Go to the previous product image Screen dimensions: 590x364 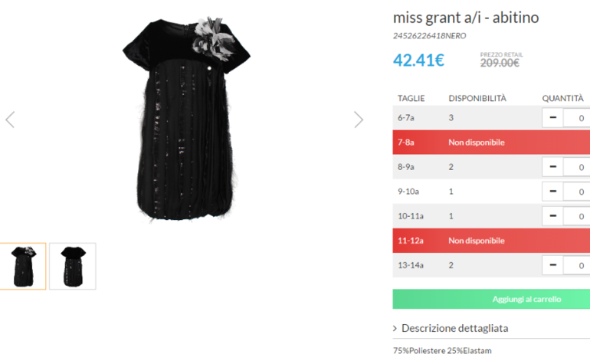click(10, 120)
